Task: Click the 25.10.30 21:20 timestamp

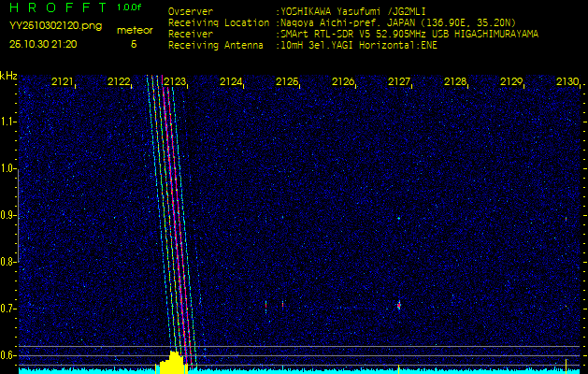Action: [43, 44]
